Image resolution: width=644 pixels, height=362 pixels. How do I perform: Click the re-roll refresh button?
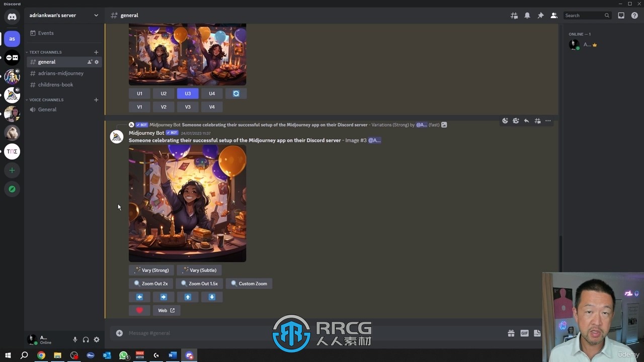[236, 94]
